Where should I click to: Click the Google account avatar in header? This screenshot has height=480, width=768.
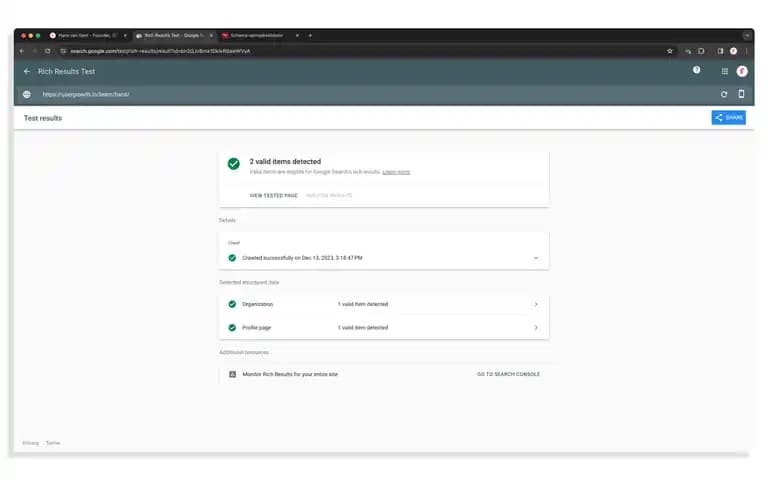coord(742,72)
